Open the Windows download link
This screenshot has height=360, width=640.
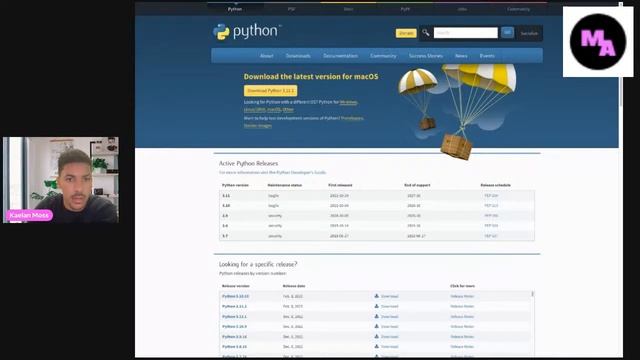click(x=348, y=102)
